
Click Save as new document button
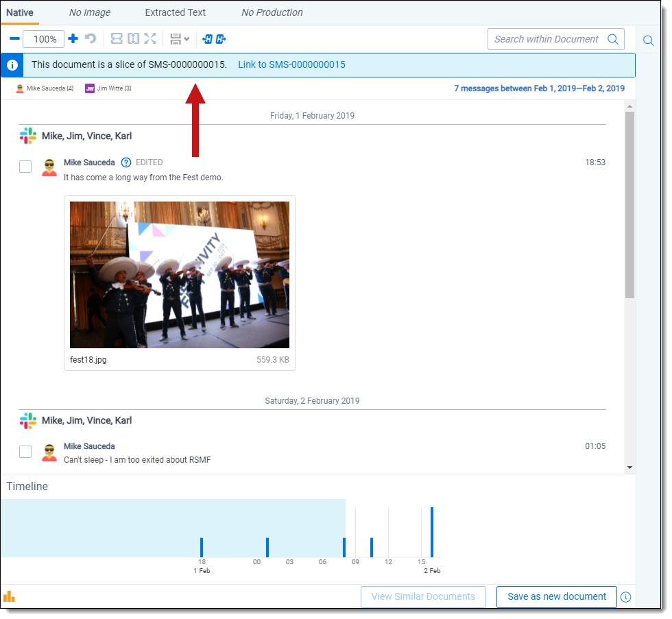pos(556,596)
